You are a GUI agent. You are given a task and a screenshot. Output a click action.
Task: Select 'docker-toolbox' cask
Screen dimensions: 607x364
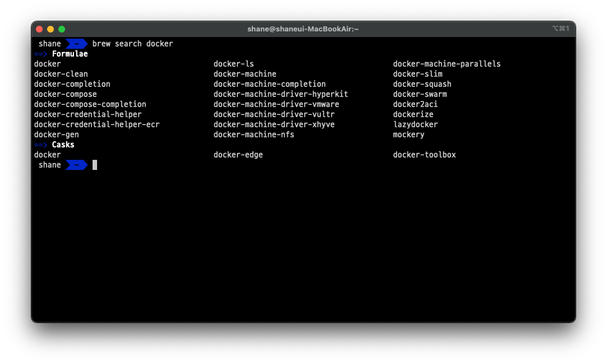pyautogui.click(x=424, y=155)
